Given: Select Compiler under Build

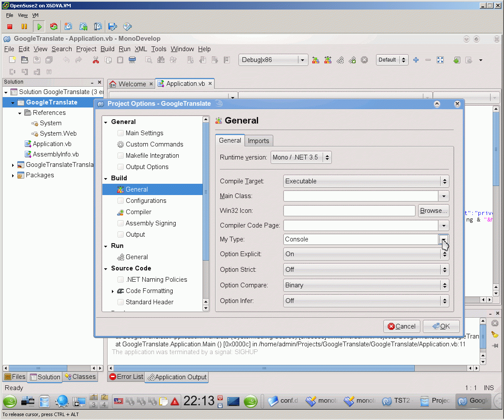Looking at the screenshot, I should [x=138, y=212].
